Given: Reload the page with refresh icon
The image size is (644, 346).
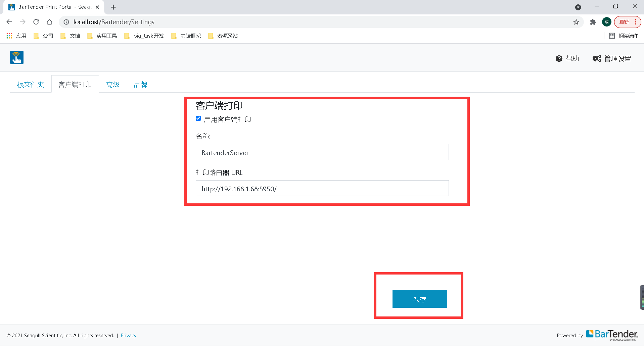Looking at the screenshot, I should [x=36, y=22].
